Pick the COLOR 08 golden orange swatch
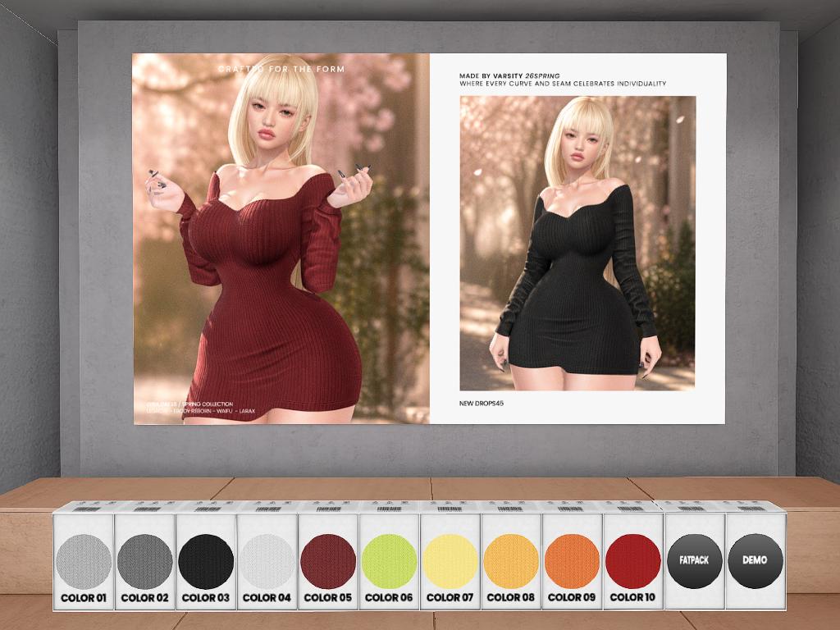 tap(511, 561)
